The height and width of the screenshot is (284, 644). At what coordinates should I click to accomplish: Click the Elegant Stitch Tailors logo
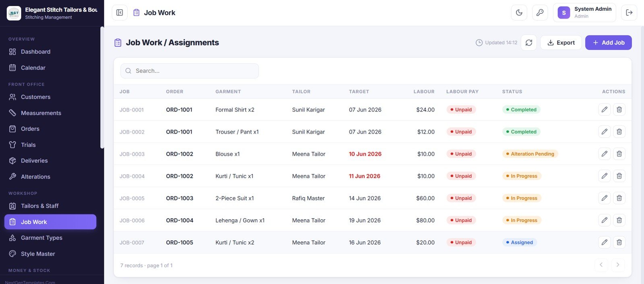pos(14,13)
